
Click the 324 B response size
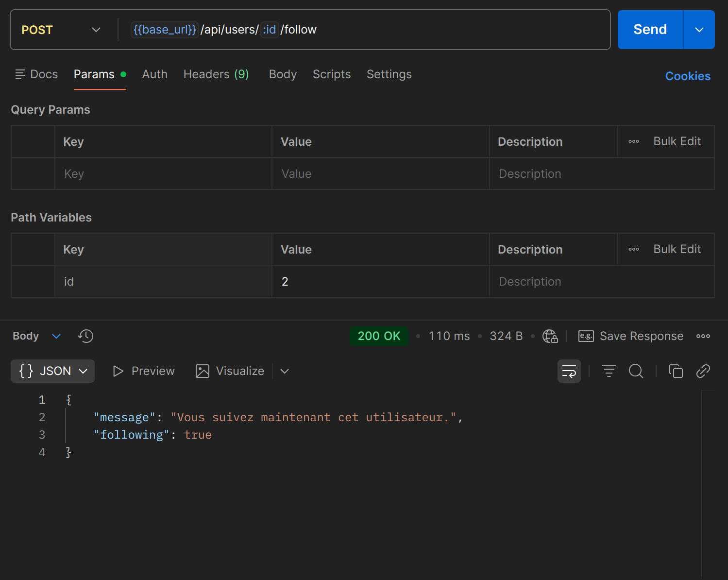[506, 336]
